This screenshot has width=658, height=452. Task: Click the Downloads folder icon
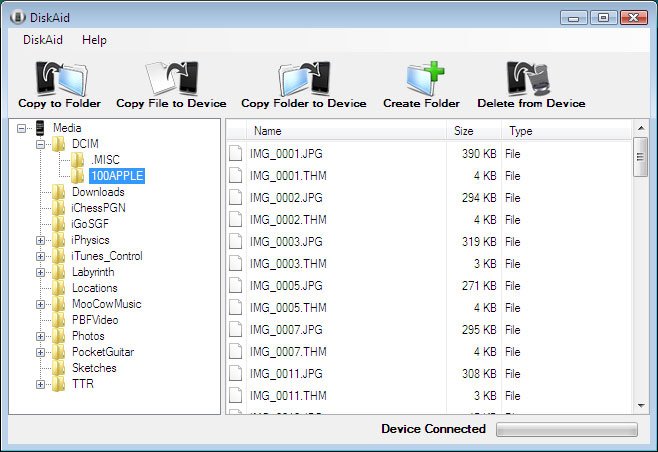59,192
